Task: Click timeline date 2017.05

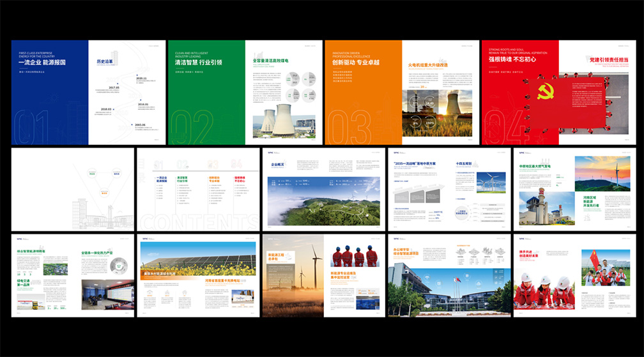Action: [114, 87]
